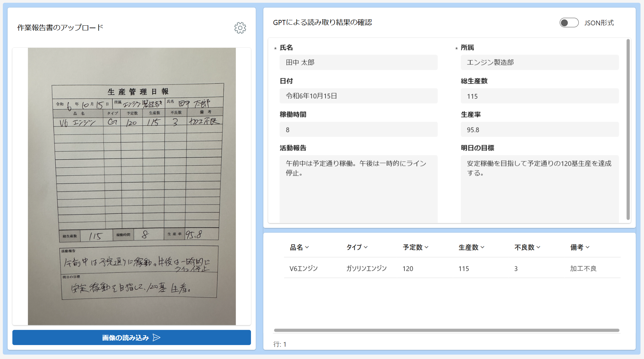Open the 予定数 column sort chevron

pos(426,247)
